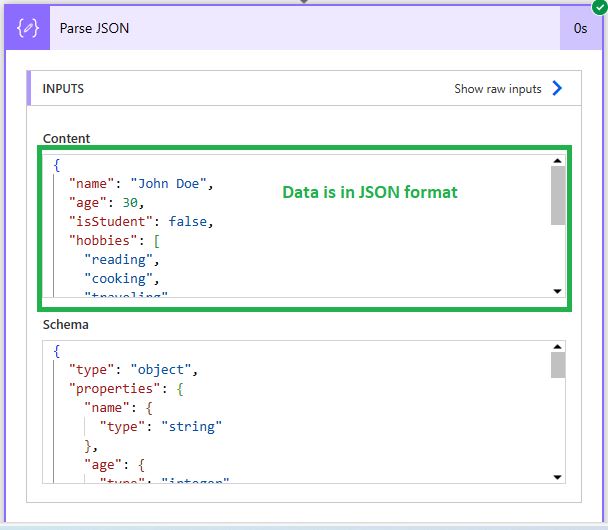Select the "name": "John Doe" line
This screenshot has width=608, height=530.
(141, 184)
